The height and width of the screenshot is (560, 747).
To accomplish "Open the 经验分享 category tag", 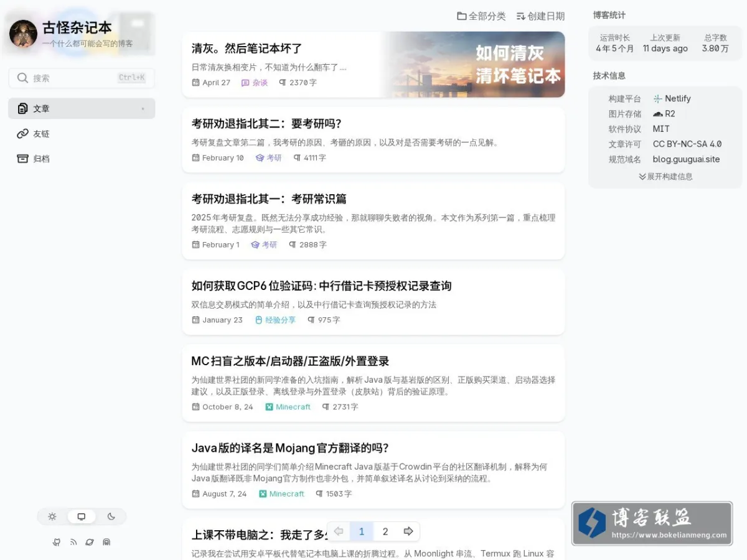I will coord(275,320).
